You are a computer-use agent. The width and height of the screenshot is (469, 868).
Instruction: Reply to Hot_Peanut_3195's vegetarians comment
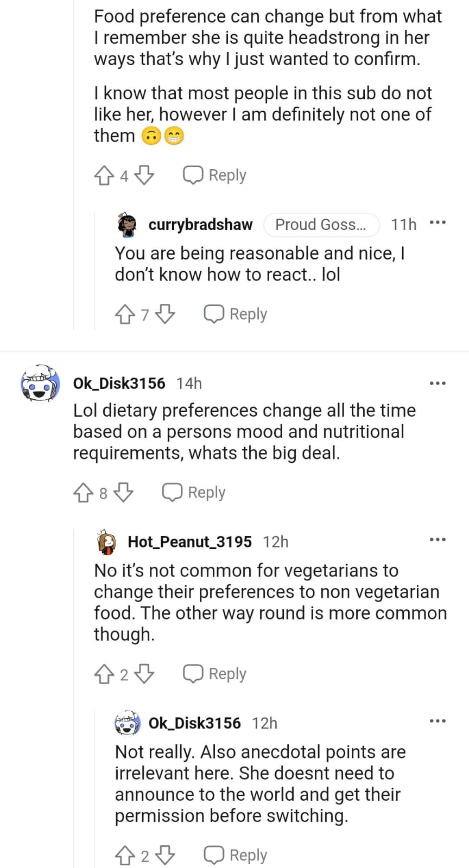pyautogui.click(x=214, y=674)
